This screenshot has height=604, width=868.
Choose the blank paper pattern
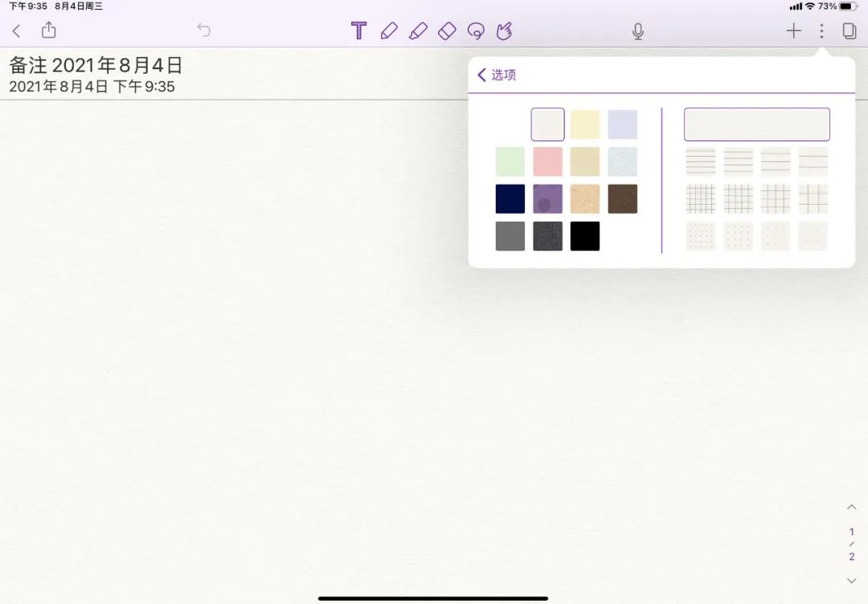[756, 124]
